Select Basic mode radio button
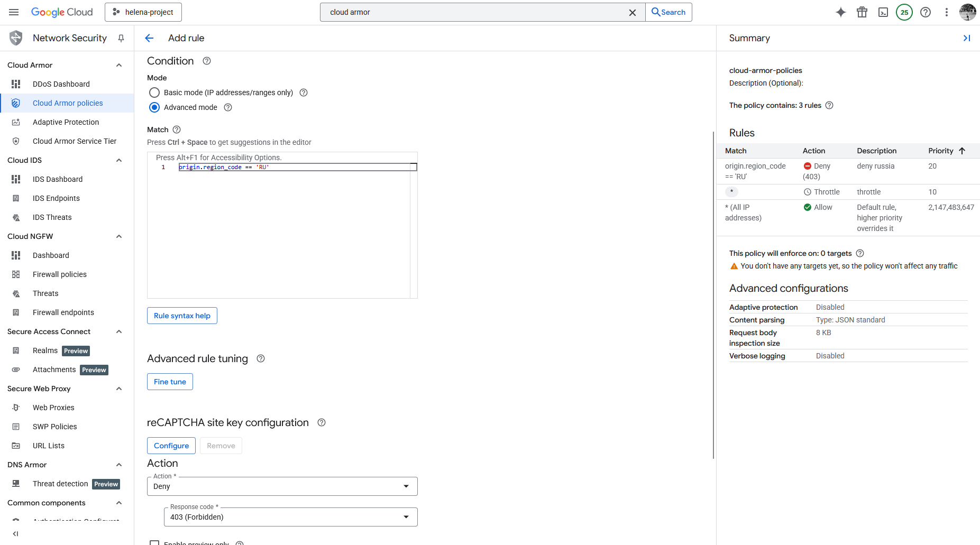 click(154, 93)
